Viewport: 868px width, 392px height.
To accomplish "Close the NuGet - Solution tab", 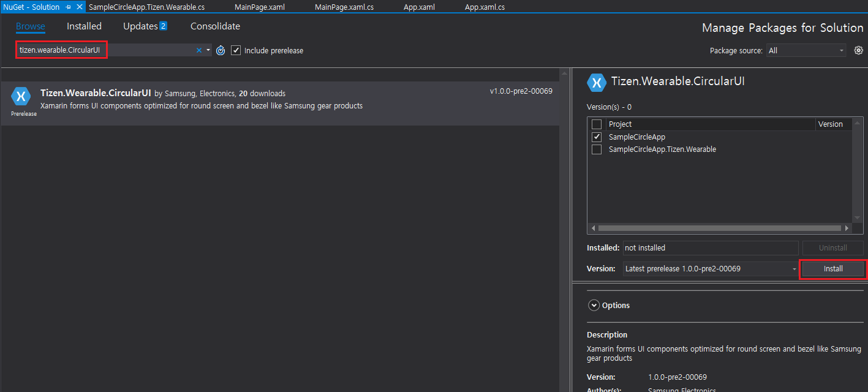I will 79,7.
